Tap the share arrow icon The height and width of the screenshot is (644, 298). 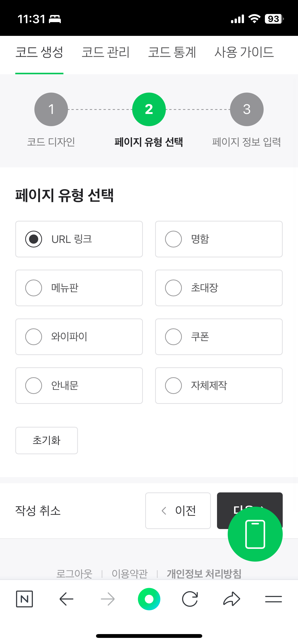pyautogui.click(x=232, y=599)
